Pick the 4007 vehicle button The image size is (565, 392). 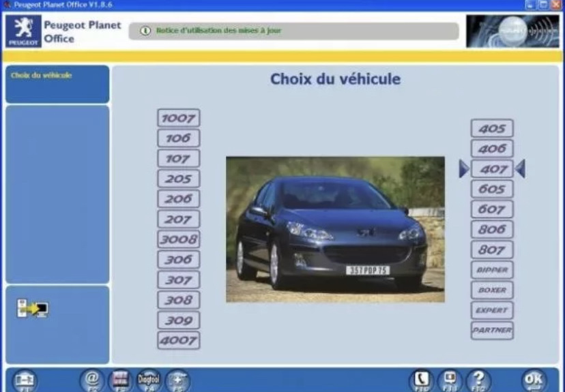pyautogui.click(x=179, y=340)
